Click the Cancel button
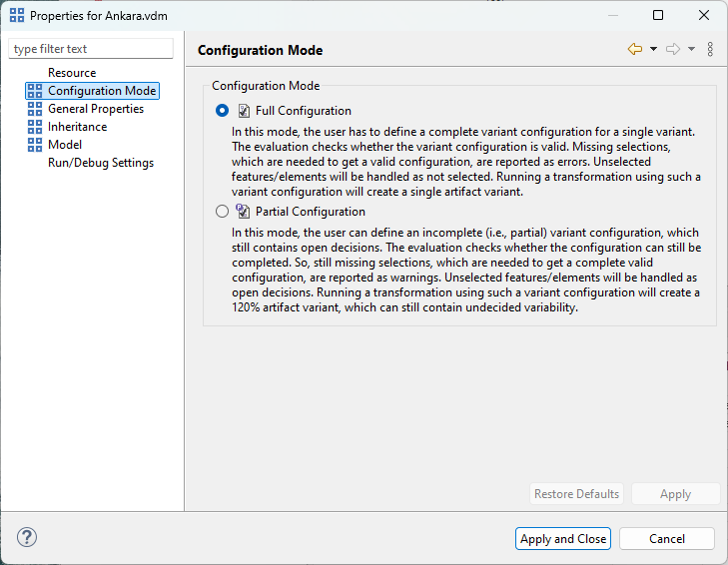728x565 pixels. tap(666, 538)
